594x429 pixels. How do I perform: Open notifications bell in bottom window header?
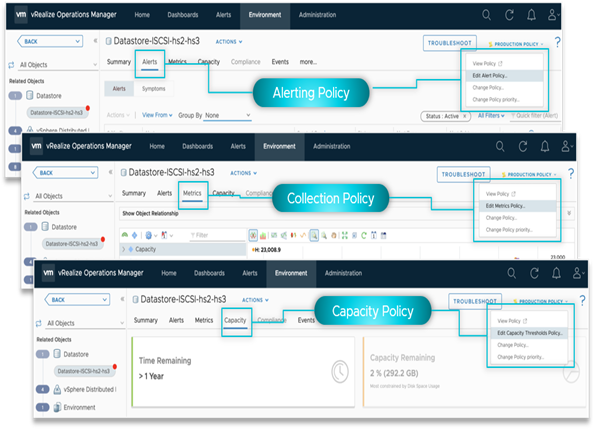click(556, 273)
